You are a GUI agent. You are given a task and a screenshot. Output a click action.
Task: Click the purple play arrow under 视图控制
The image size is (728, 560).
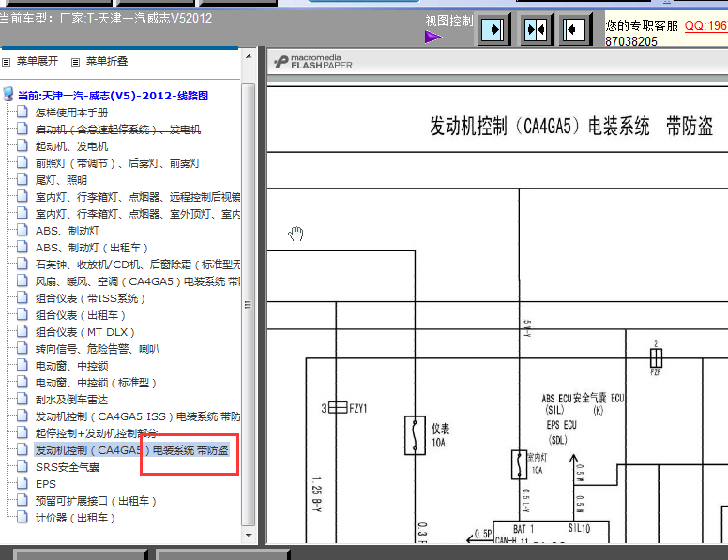(x=432, y=37)
